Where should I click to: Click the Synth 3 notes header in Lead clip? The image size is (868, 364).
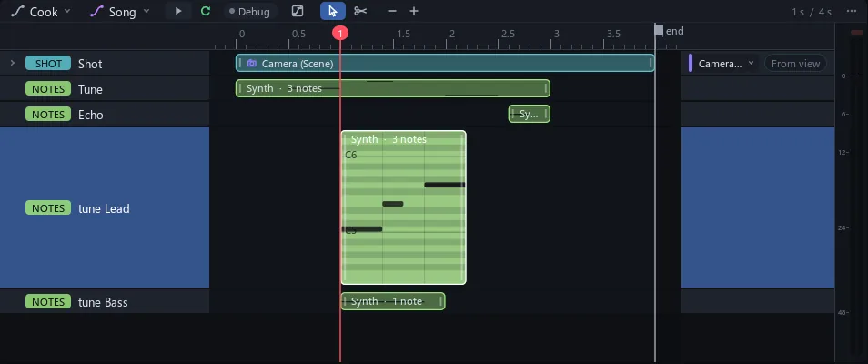coord(389,139)
